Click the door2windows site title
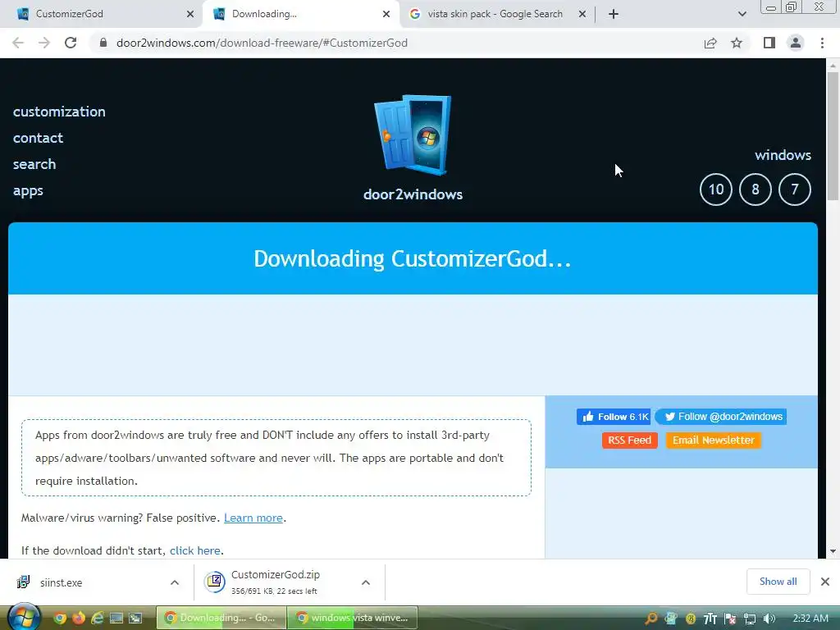Image resolution: width=840 pixels, height=630 pixels. click(x=413, y=194)
